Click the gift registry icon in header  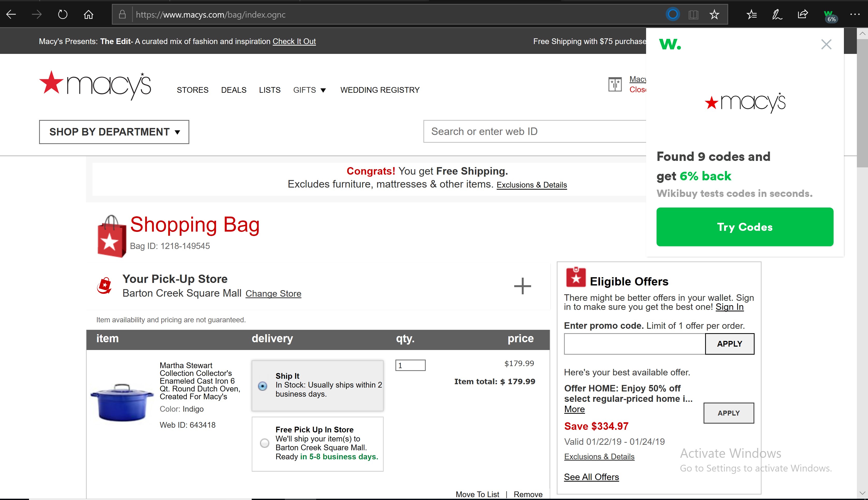pos(615,84)
